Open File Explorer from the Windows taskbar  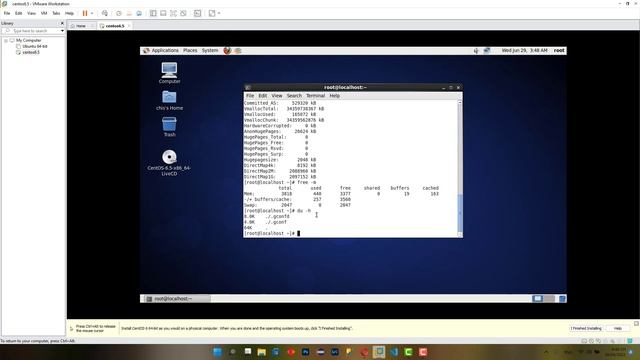[x=262, y=352]
